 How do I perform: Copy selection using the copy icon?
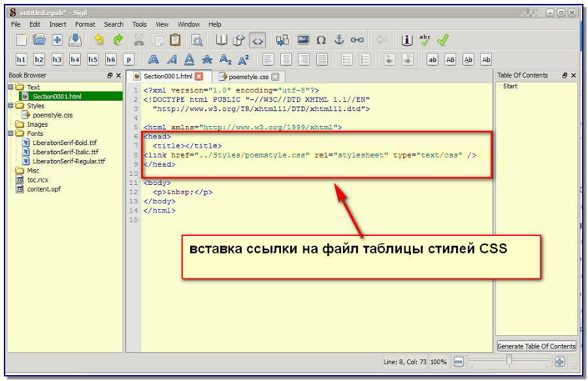(157, 40)
